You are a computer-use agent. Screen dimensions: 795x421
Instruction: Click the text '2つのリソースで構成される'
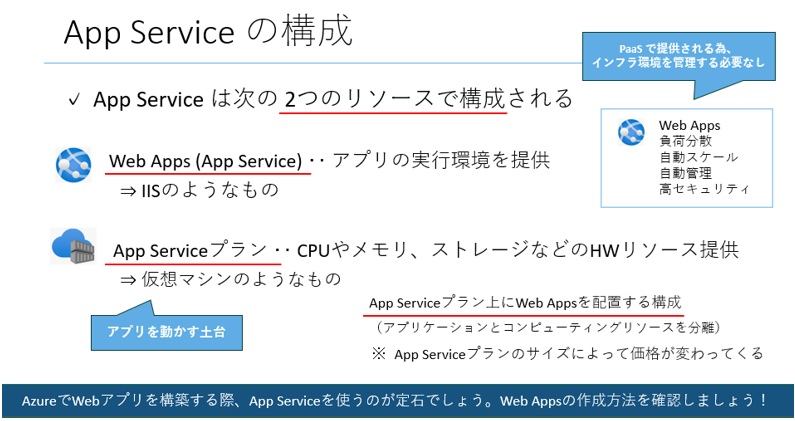tap(428, 99)
